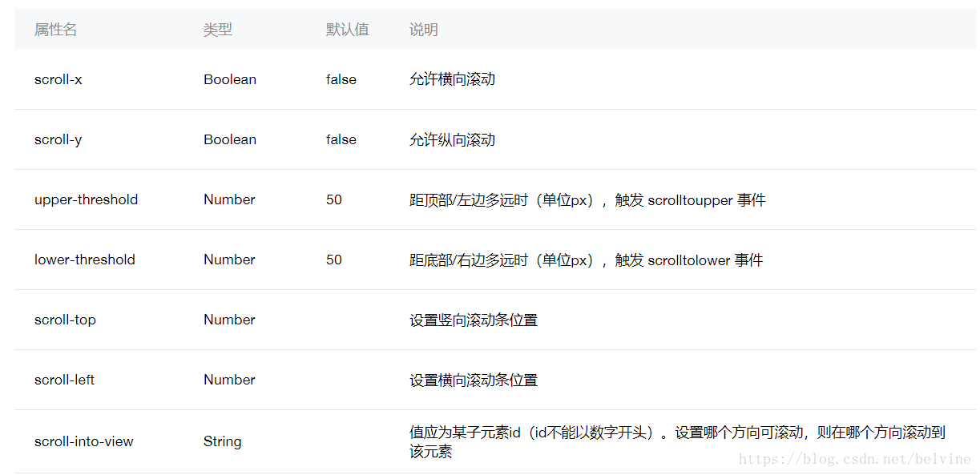Screen dimensions: 980x475
Task: Click Number type in scroll-top row
Action: click(229, 320)
